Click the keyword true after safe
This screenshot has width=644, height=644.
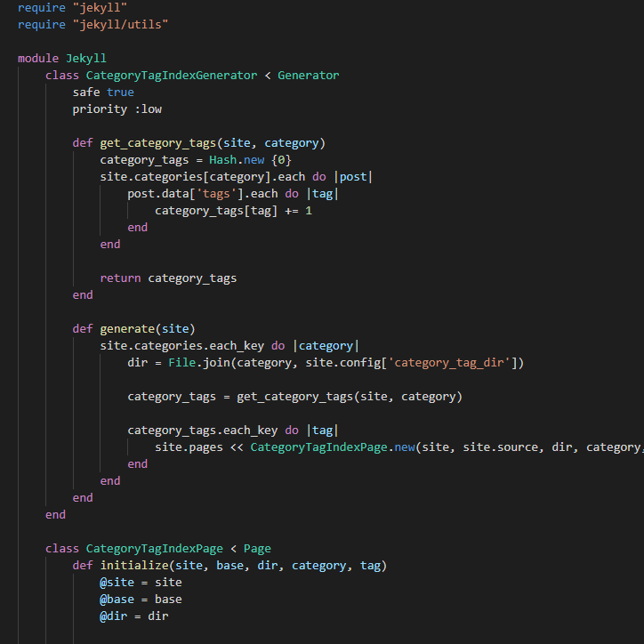coord(120,92)
